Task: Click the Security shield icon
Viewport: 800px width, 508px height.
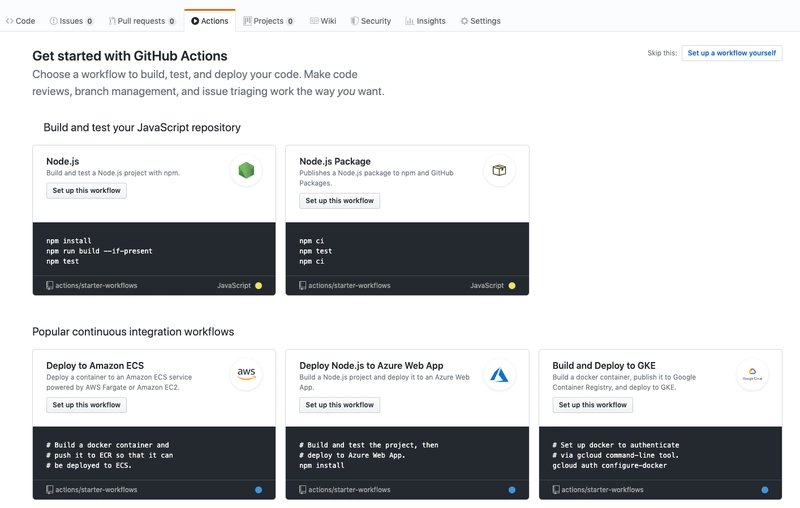Action: coord(354,21)
